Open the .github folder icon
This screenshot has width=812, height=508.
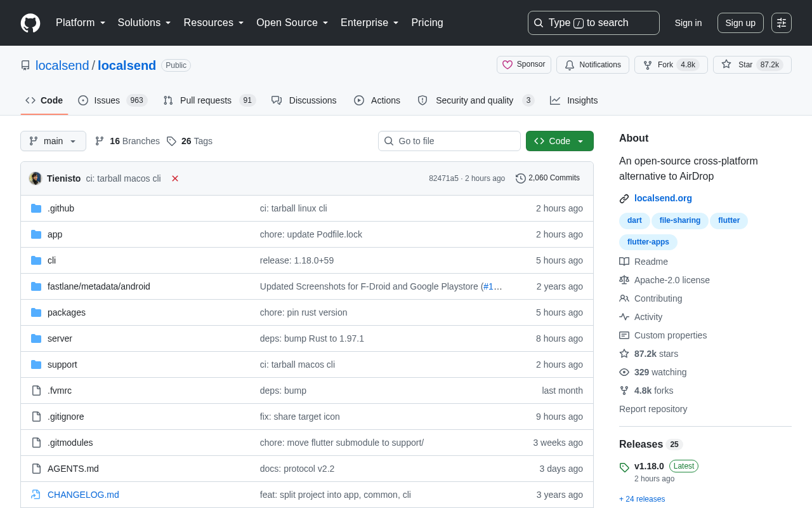[36, 208]
